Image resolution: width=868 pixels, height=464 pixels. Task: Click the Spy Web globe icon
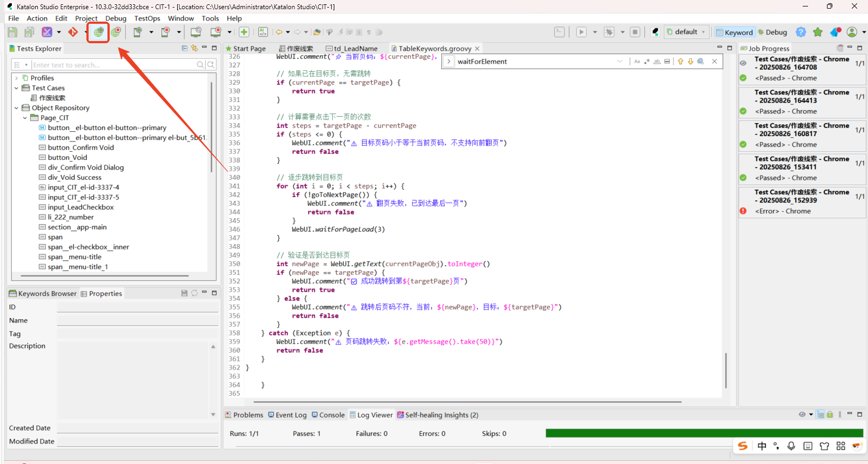98,32
